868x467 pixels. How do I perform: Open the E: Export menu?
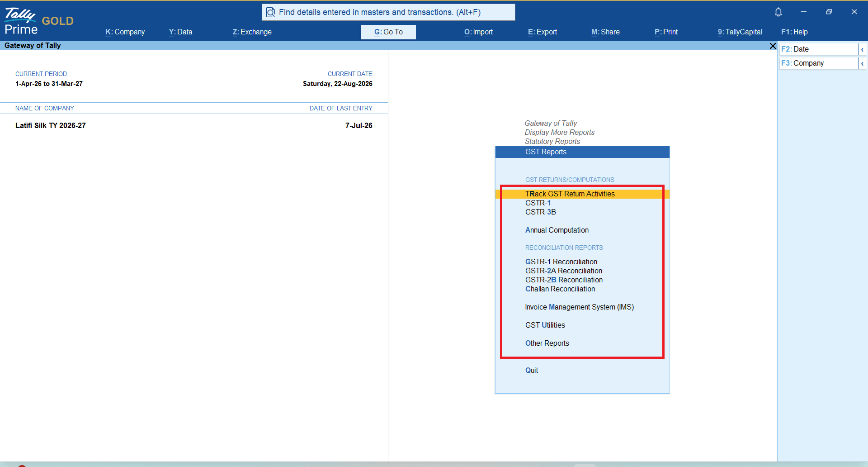point(542,32)
